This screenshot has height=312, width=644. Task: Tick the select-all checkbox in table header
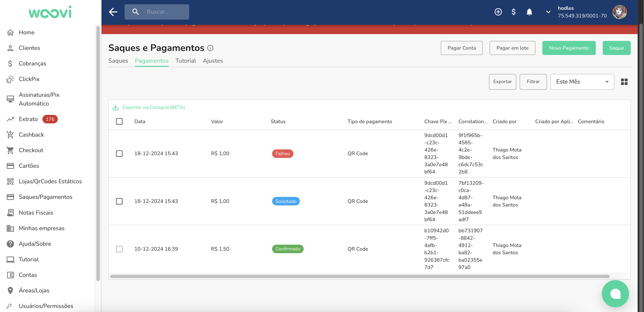click(119, 121)
